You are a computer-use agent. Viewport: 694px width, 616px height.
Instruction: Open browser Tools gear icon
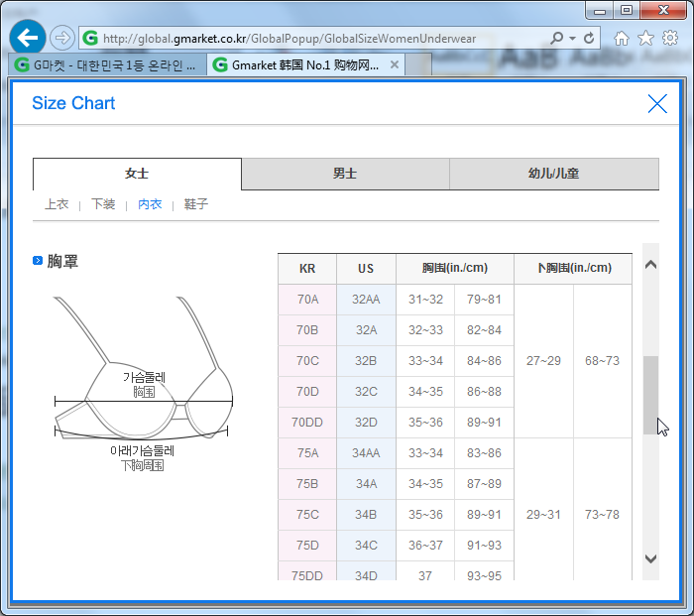tap(670, 38)
